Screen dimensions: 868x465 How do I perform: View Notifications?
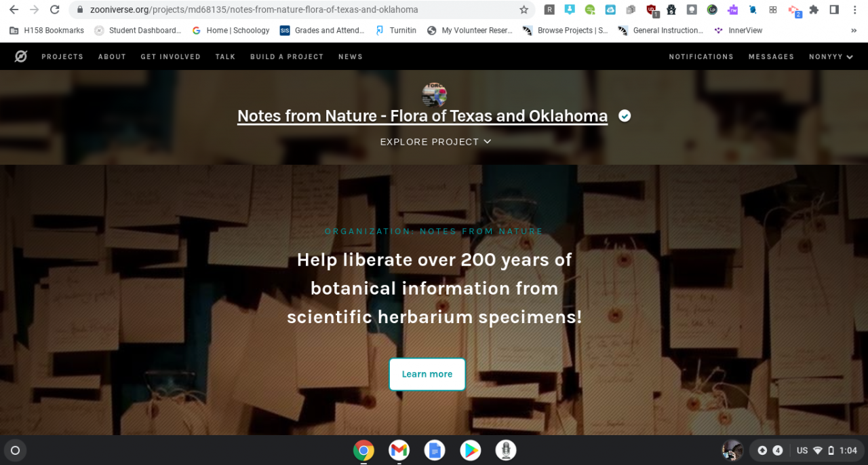coord(701,57)
